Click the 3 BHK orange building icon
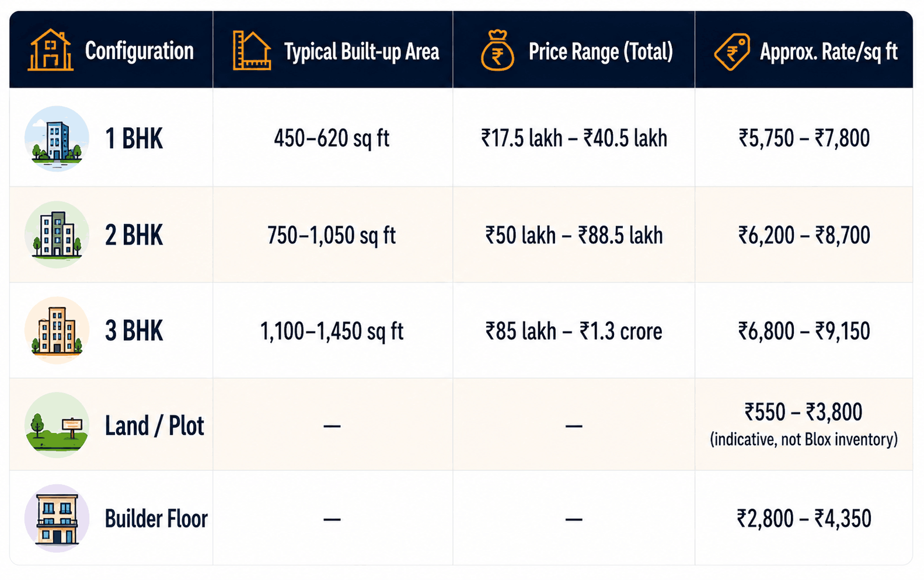 coord(57,330)
